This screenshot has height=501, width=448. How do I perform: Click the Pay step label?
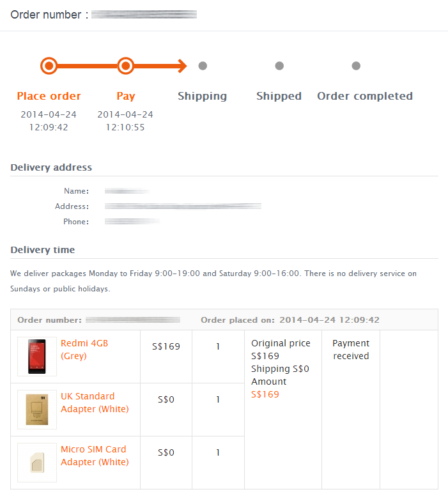[x=125, y=96]
